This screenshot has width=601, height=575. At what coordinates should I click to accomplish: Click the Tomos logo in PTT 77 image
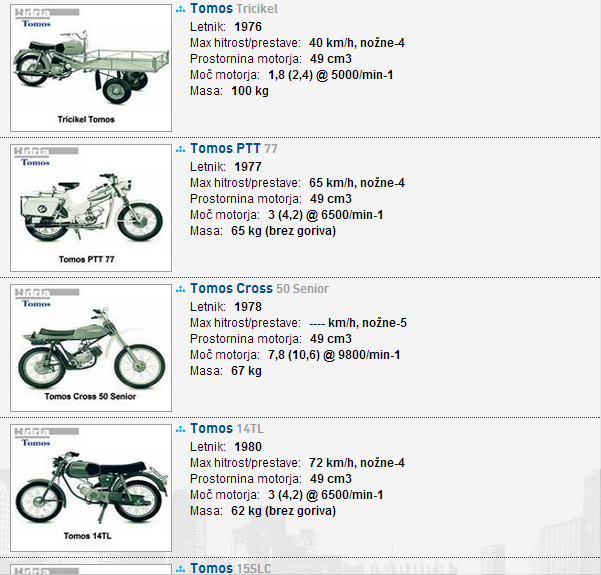(x=35, y=163)
